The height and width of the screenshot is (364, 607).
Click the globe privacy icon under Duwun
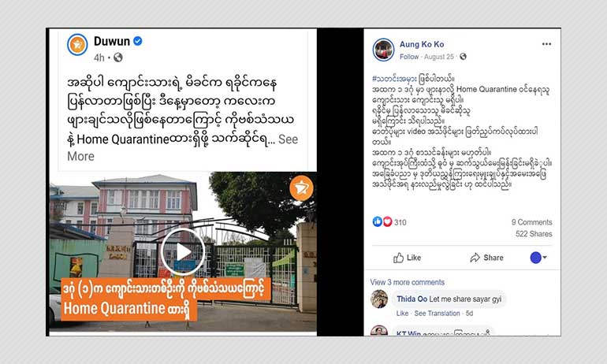click(118, 58)
